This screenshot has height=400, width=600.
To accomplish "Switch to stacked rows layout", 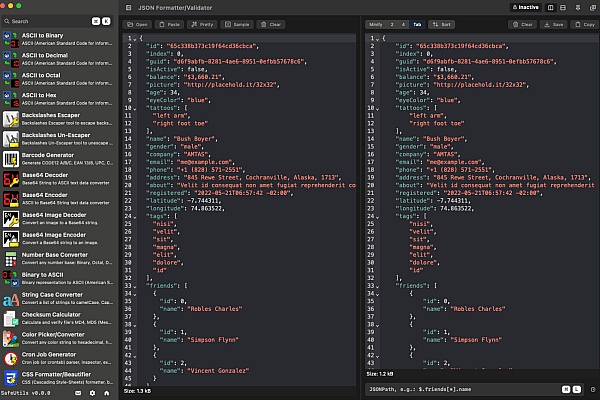I will [x=563, y=8].
